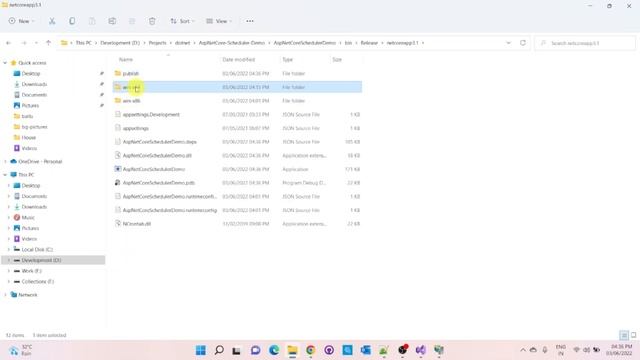Open recent locations dropdown arrow
The image size is (640, 360).
(36, 43)
